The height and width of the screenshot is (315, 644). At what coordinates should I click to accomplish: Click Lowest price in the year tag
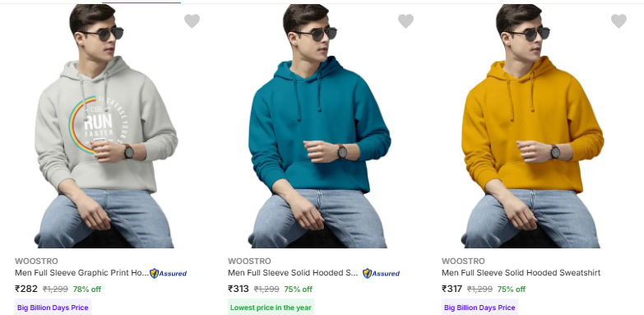coord(271,308)
